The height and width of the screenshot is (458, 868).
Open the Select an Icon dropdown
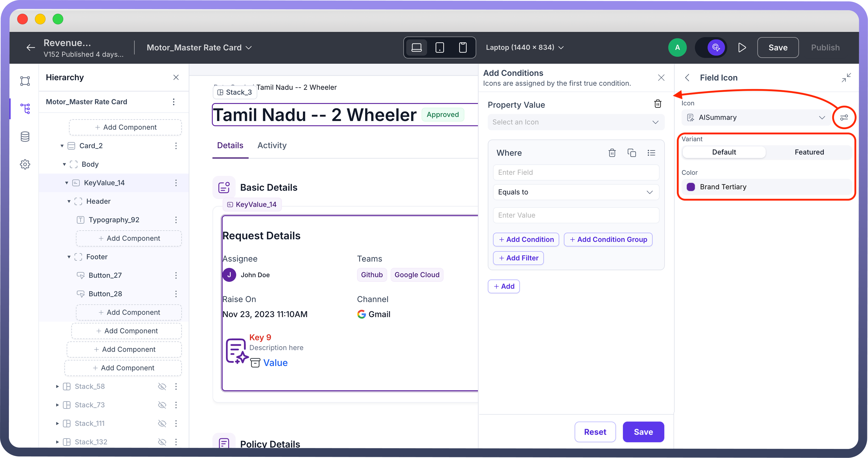[576, 122]
